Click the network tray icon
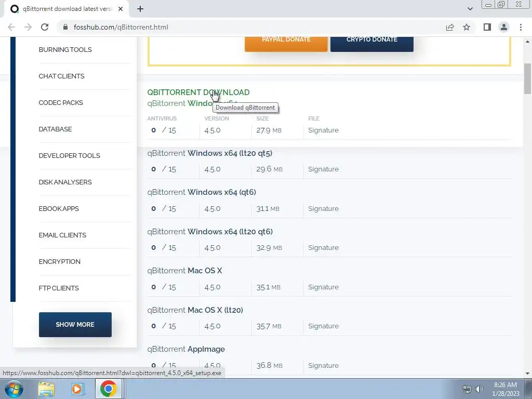 (467, 389)
